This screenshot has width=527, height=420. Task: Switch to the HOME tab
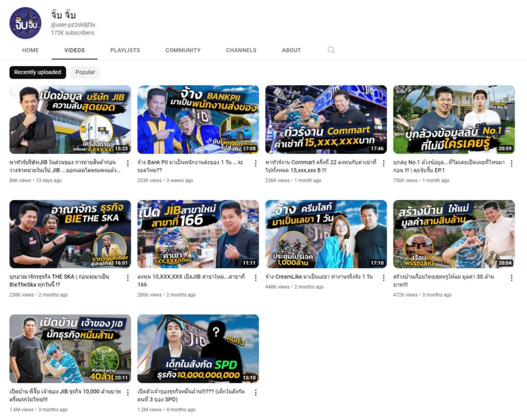[30, 50]
